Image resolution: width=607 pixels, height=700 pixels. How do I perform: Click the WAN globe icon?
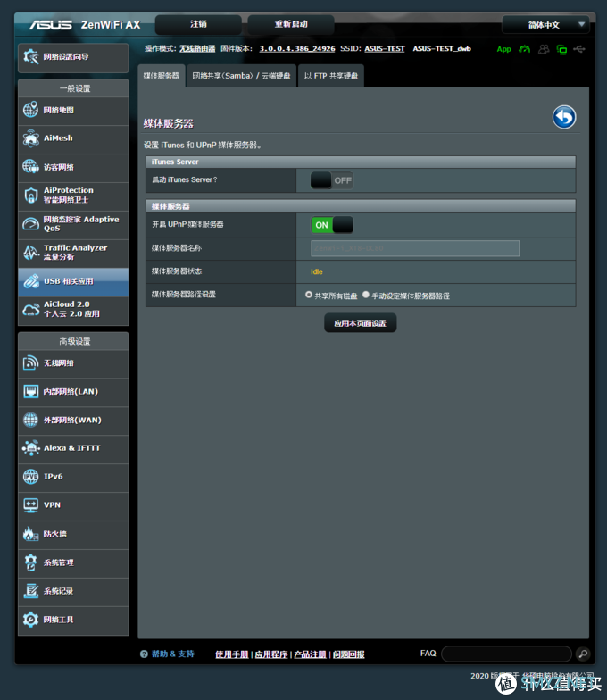30,420
